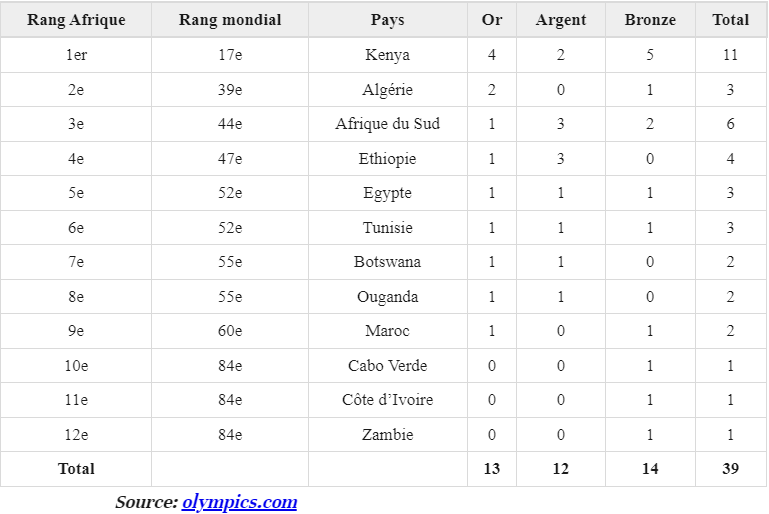This screenshot has width=769, height=514.
Task: Select the Argent column header
Action: (560, 20)
